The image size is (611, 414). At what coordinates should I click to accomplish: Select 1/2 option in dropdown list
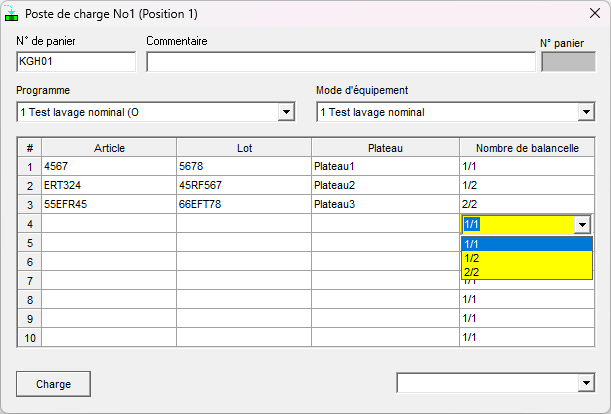526,258
